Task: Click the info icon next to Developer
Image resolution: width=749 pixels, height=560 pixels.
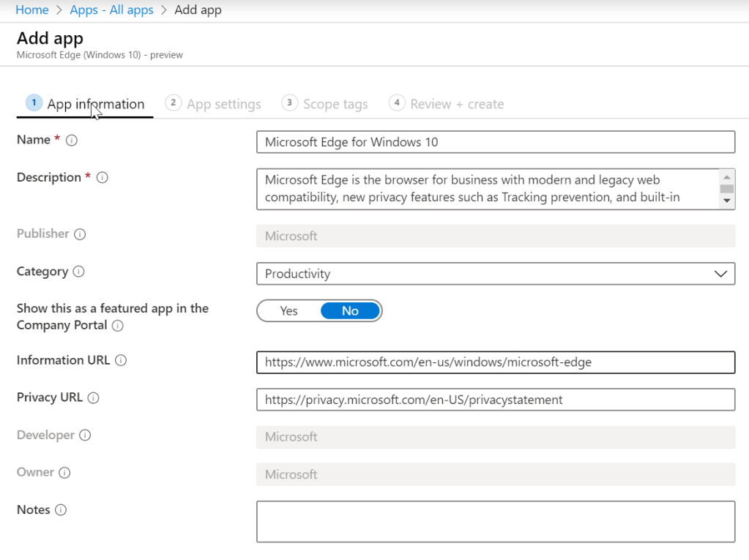Action: tap(85, 436)
